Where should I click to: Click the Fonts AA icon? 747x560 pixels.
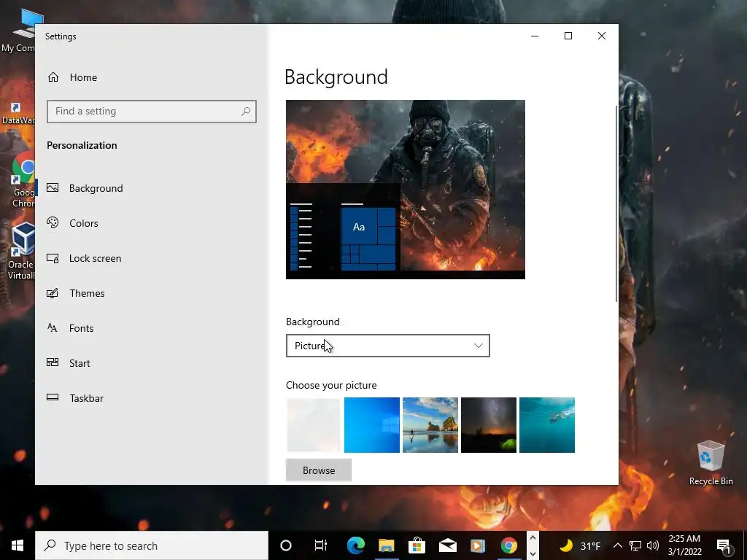[x=53, y=327]
